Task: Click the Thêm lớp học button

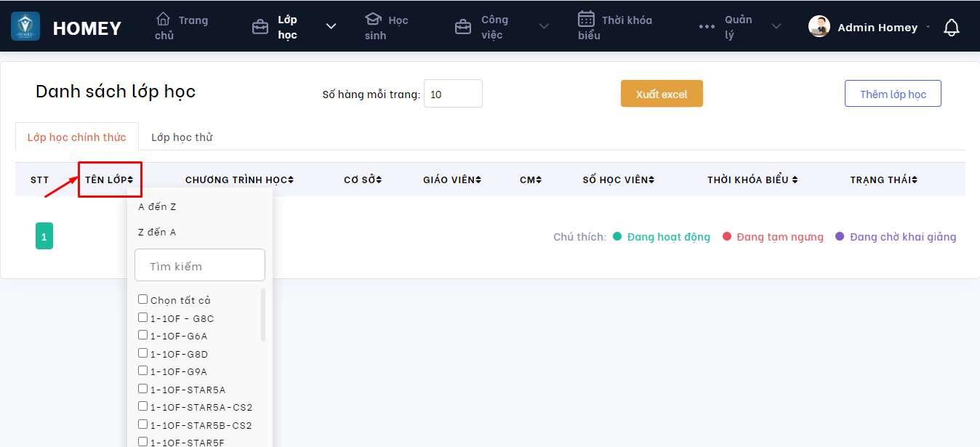Action: (893, 94)
